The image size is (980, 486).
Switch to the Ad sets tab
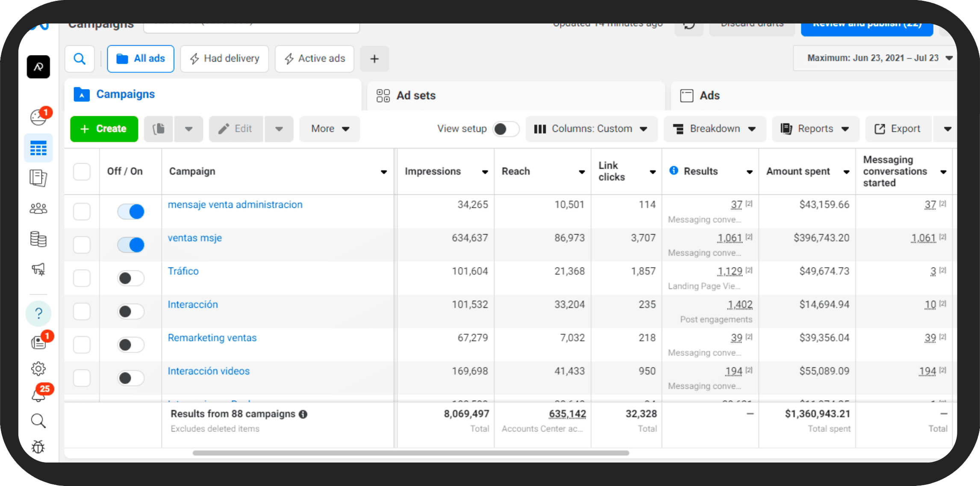[416, 95]
